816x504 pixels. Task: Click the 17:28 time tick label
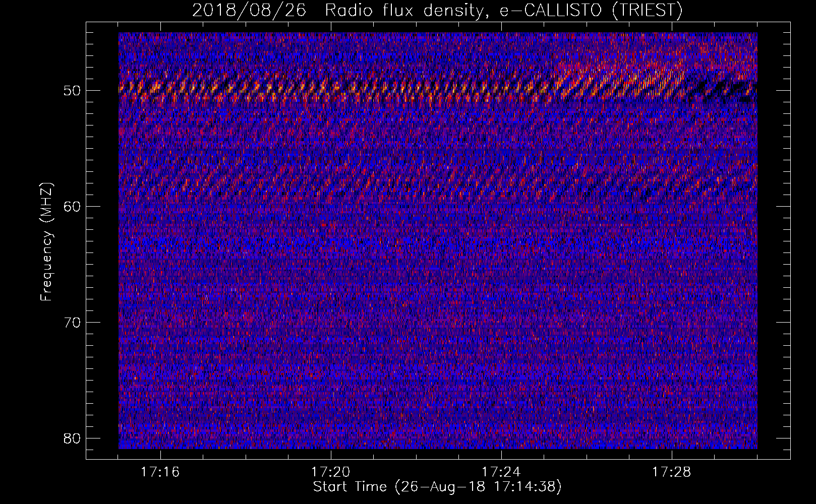tap(671, 472)
